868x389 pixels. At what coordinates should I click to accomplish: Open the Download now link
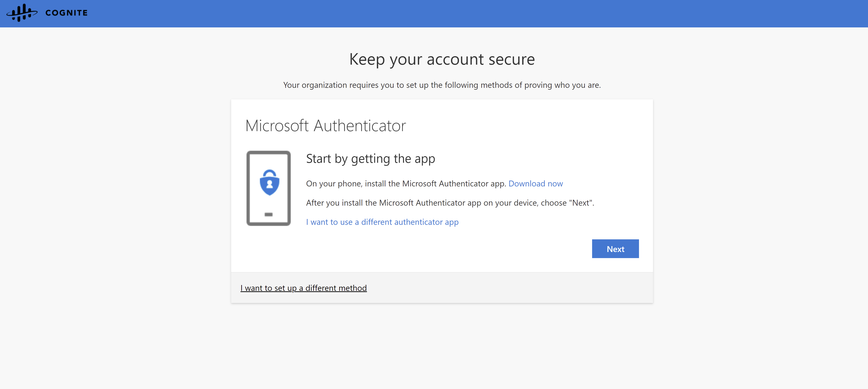click(535, 184)
